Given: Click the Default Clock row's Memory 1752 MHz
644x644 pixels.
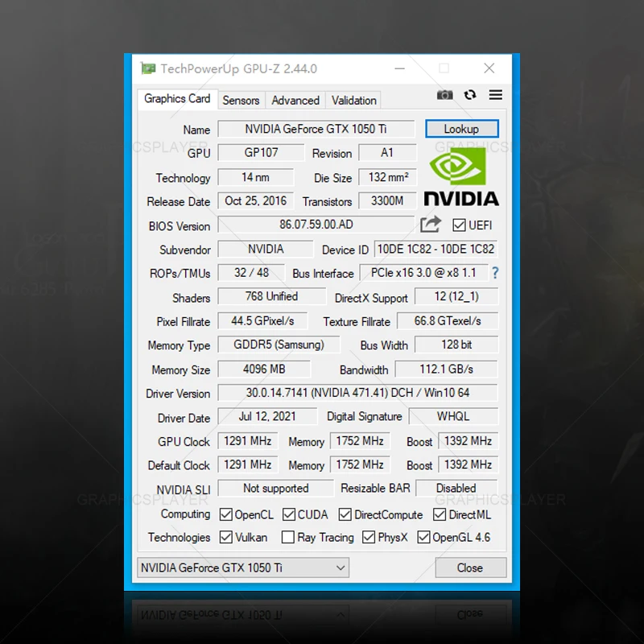Looking at the screenshot, I should [x=360, y=464].
